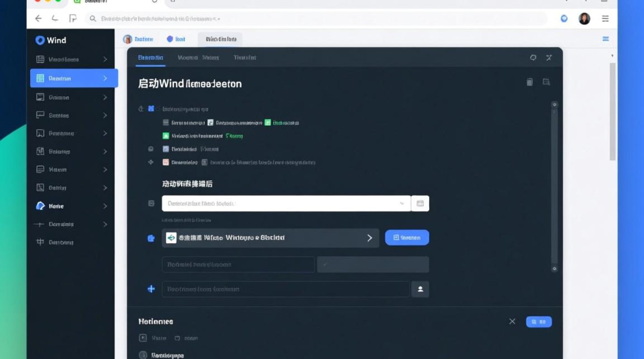
Task: Click the dark panel's vertical scrollbar
Action: pos(554,187)
